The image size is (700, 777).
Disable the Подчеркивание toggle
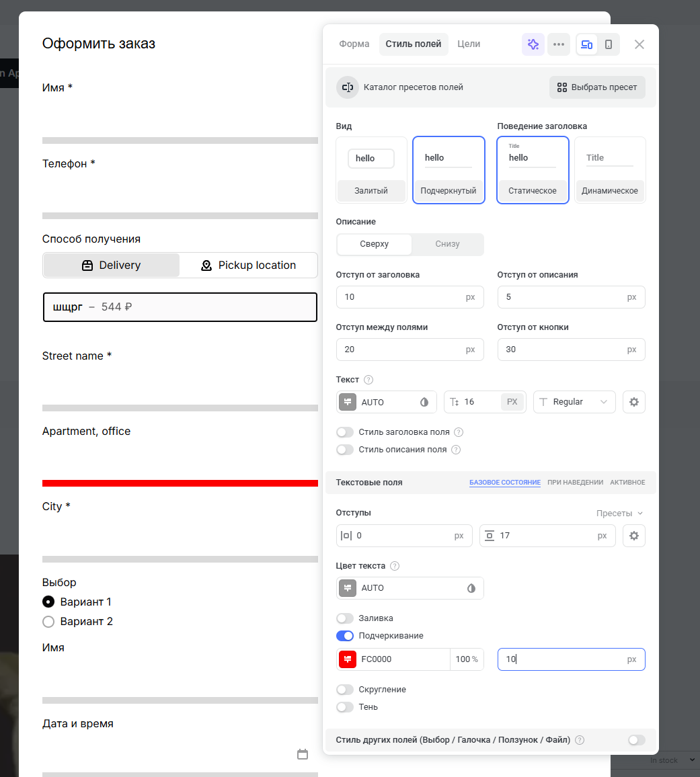pyautogui.click(x=345, y=636)
